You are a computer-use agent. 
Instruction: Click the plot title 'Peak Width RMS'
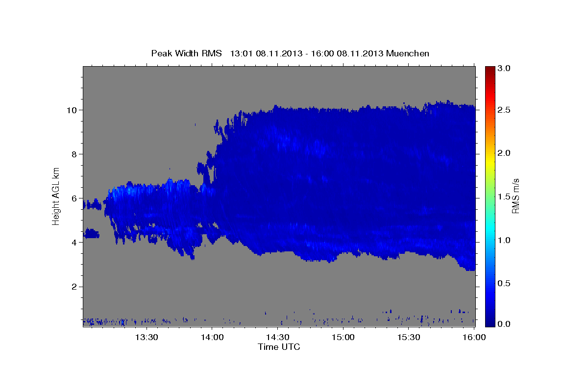187,53
